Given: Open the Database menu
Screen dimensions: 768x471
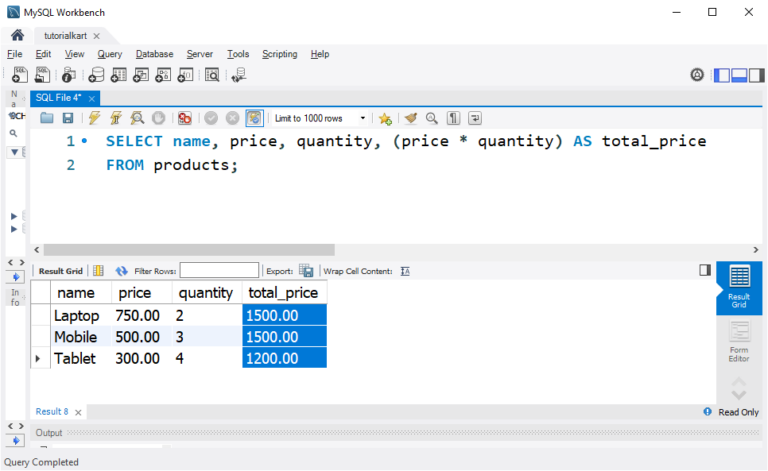Looking at the screenshot, I should pos(154,54).
